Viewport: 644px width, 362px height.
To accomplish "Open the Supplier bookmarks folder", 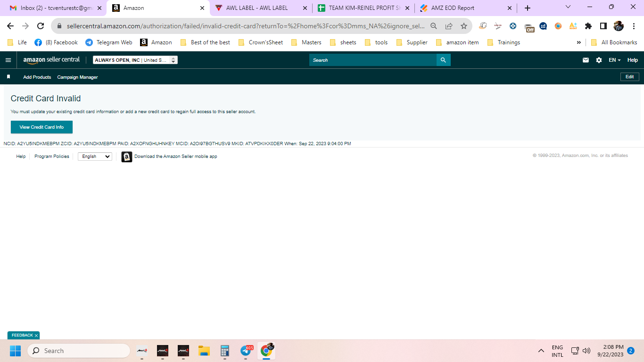I will point(412,42).
